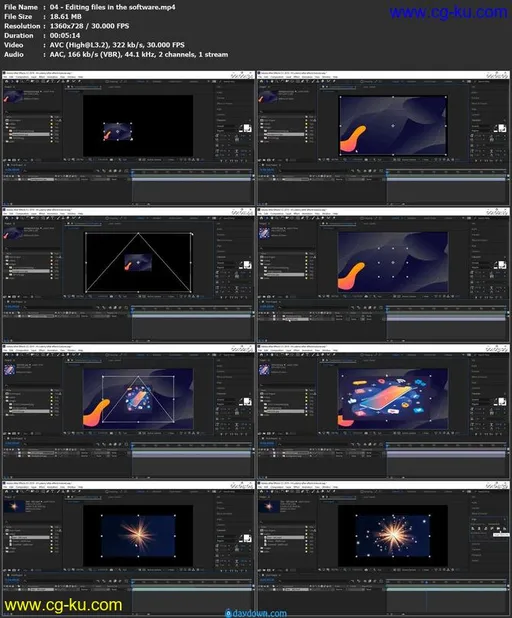
Task: Click the file size value '18.61 MB'
Action: 65,17
